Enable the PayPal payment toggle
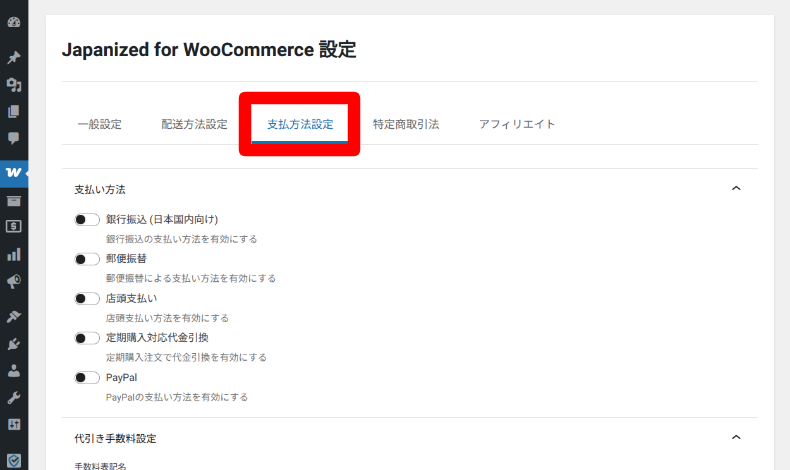 [x=87, y=378]
